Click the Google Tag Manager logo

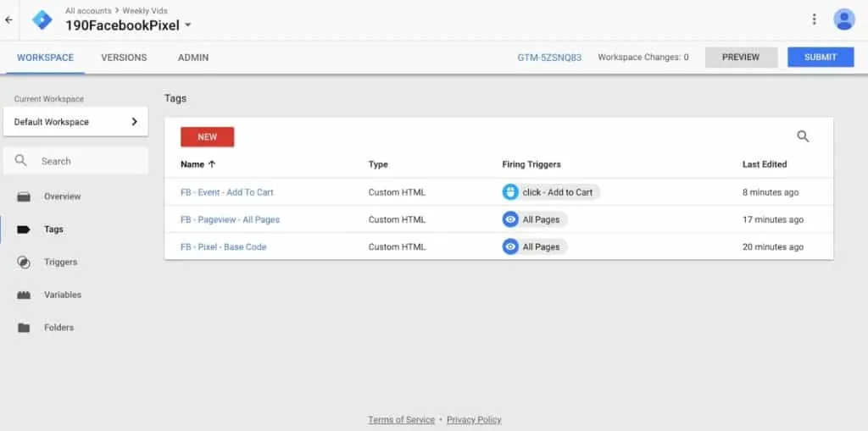coord(42,20)
